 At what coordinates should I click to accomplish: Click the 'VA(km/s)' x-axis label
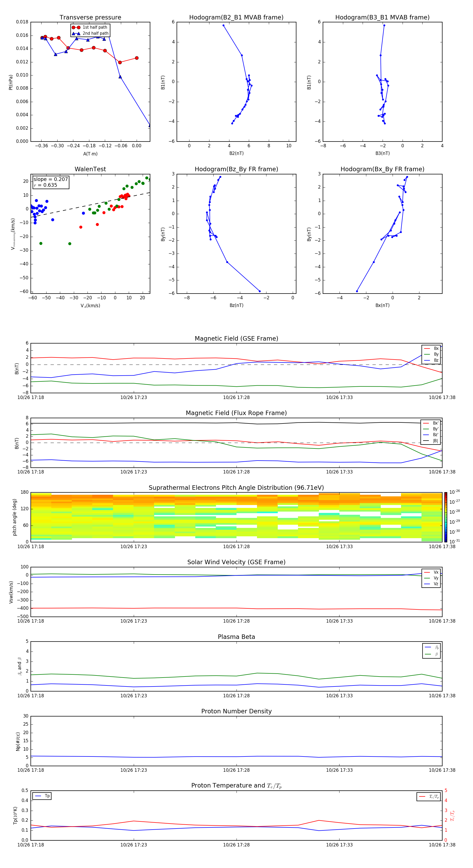90,306
